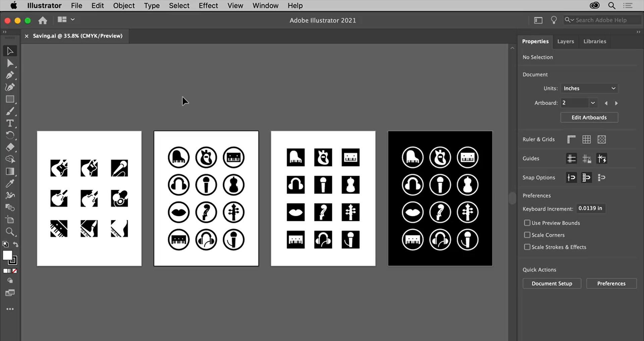Viewport: 644px width, 341px height.
Task: Enable Use Preview Bounds preference
Action: 527,222
